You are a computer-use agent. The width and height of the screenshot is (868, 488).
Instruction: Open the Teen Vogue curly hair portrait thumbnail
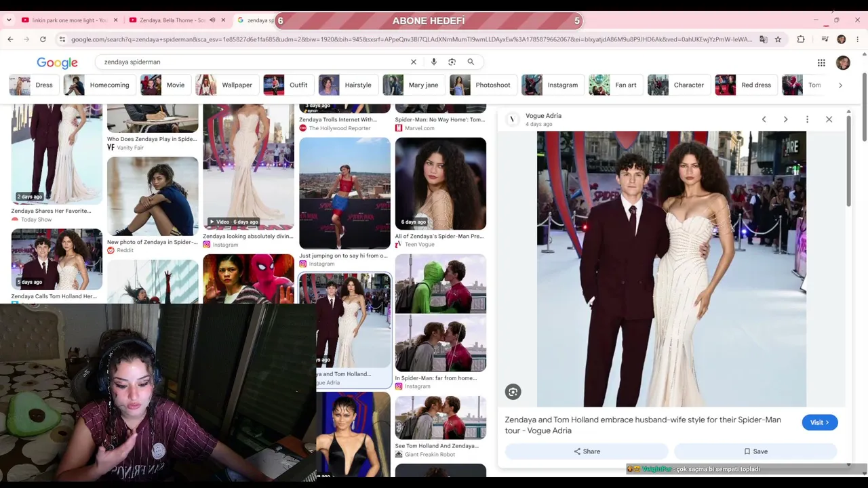click(441, 184)
